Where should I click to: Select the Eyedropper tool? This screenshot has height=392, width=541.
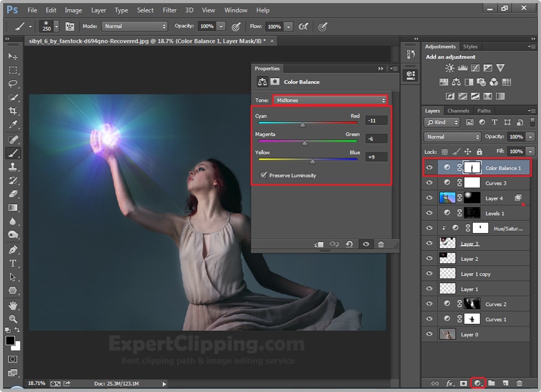tap(12, 125)
